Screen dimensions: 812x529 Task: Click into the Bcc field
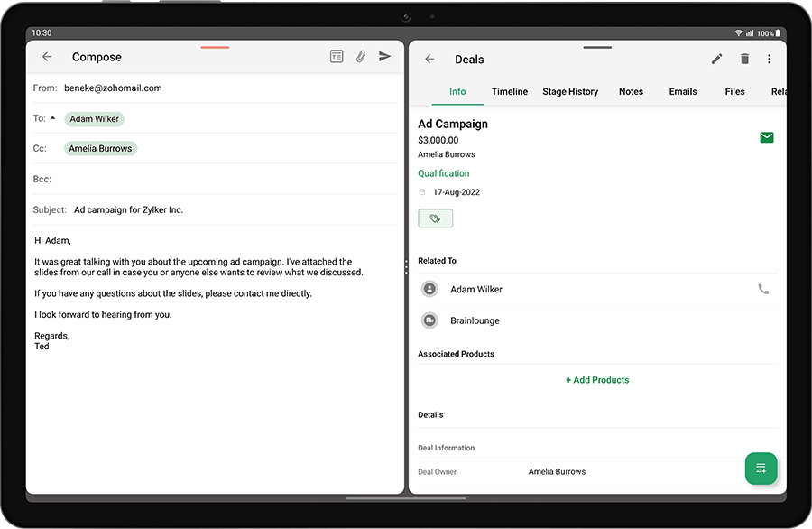[226, 180]
